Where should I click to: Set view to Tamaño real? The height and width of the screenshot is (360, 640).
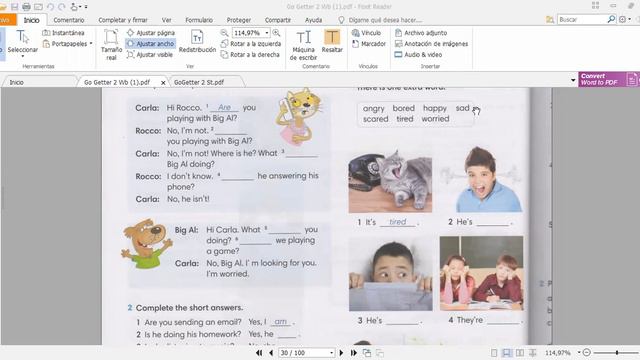pos(111,45)
